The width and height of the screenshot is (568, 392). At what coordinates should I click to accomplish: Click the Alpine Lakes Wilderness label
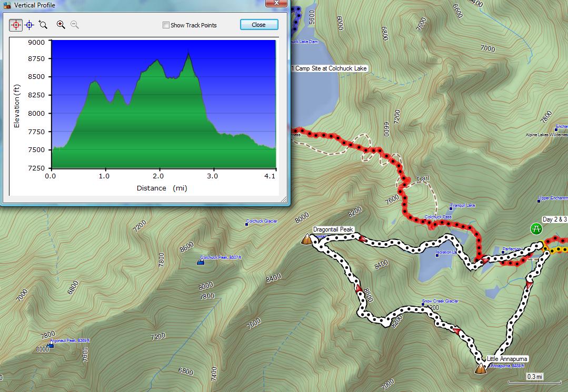546,135
